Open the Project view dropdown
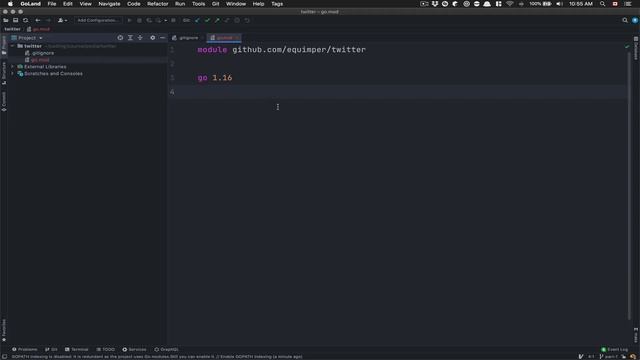The width and height of the screenshot is (640, 360). click(x=27, y=38)
